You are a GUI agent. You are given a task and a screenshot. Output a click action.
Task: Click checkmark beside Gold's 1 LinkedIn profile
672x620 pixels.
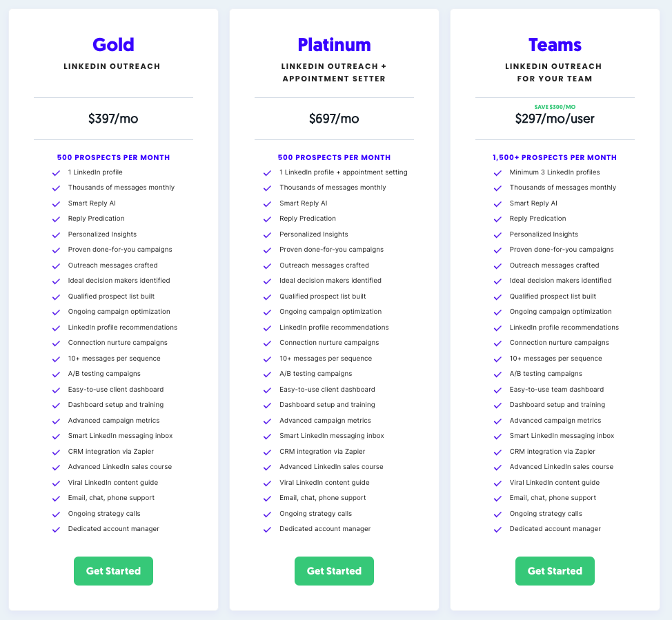[x=56, y=172]
